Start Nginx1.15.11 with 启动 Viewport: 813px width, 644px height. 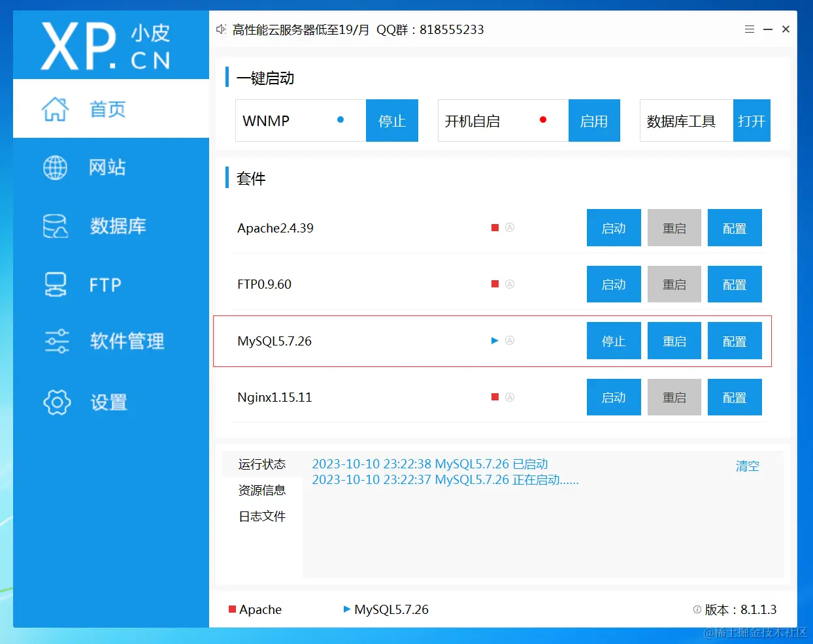click(614, 397)
